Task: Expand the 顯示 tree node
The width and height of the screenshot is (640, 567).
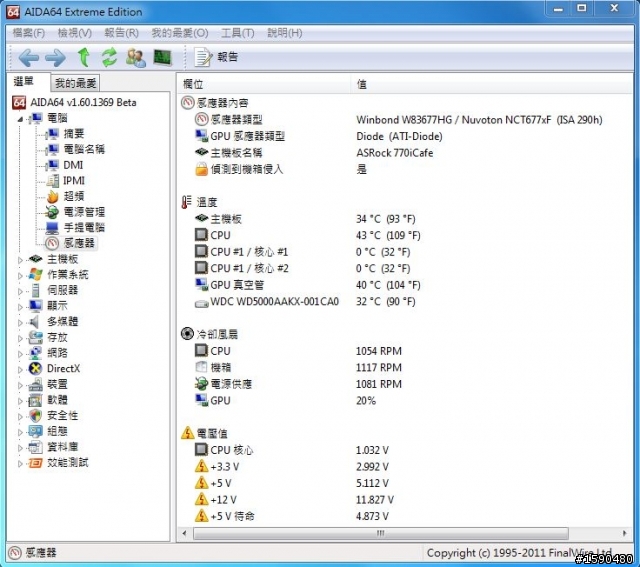Action: [x=20, y=307]
